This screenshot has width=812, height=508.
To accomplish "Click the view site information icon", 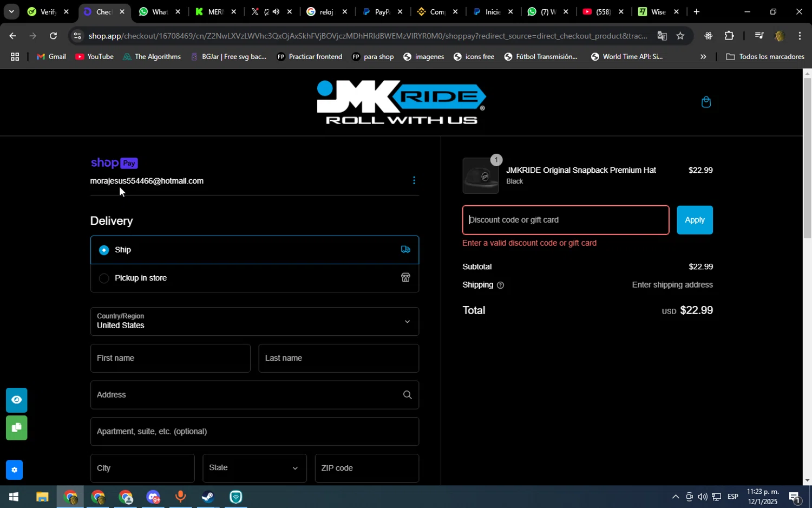I will (77, 36).
